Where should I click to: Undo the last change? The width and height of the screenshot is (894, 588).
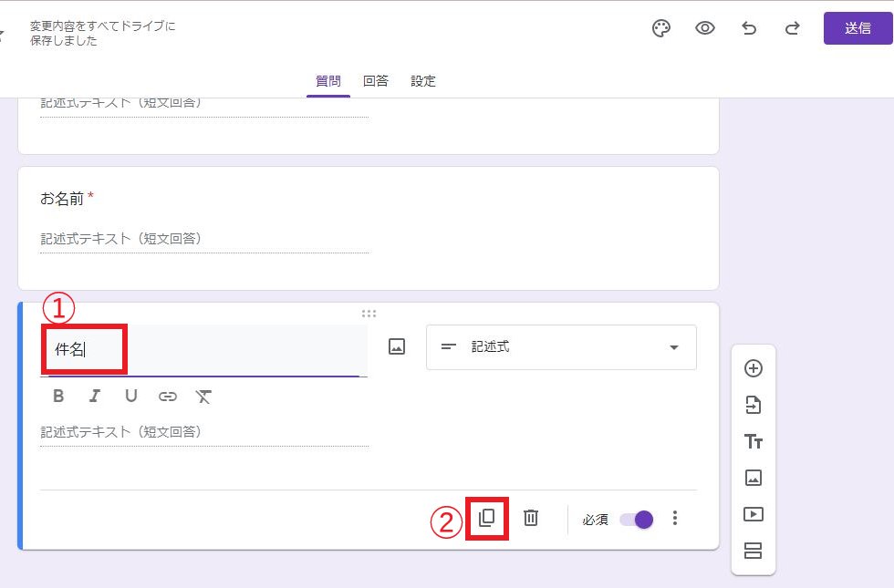point(749,28)
